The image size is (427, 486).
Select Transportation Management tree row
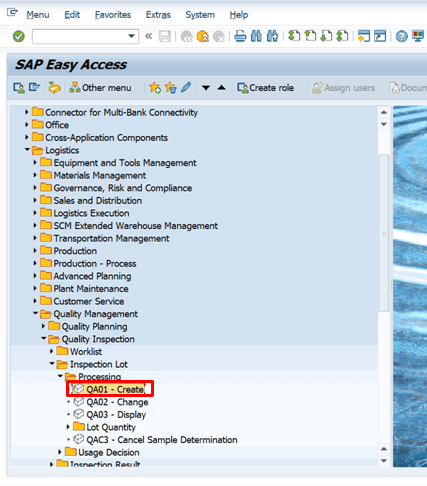pyautogui.click(x=111, y=238)
